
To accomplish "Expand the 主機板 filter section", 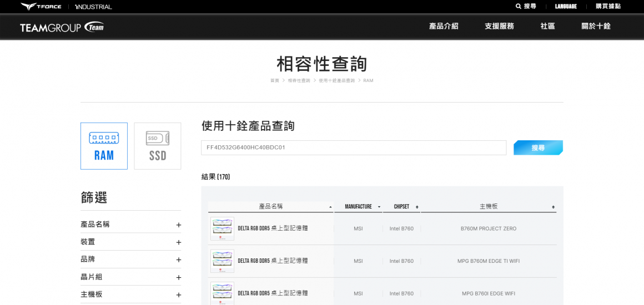I will click(x=178, y=294).
